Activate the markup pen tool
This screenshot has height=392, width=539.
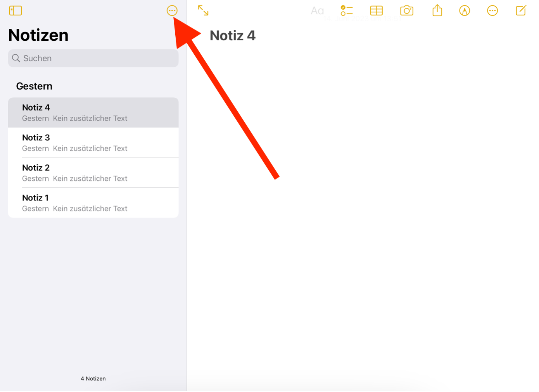464,11
